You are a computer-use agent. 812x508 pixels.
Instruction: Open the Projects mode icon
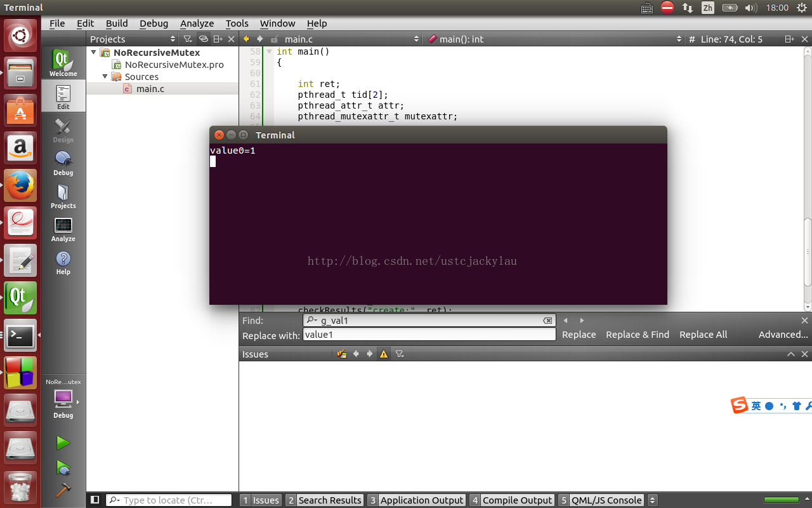click(63, 196)
